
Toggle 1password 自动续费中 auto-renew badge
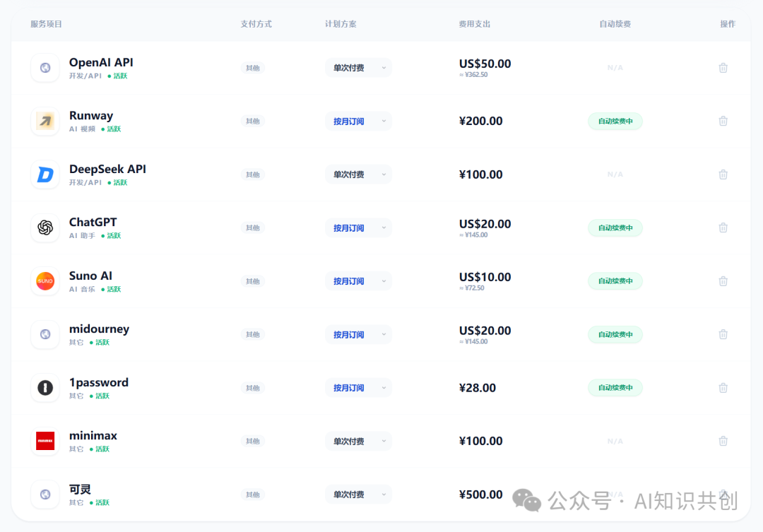[x=615, y=387]
